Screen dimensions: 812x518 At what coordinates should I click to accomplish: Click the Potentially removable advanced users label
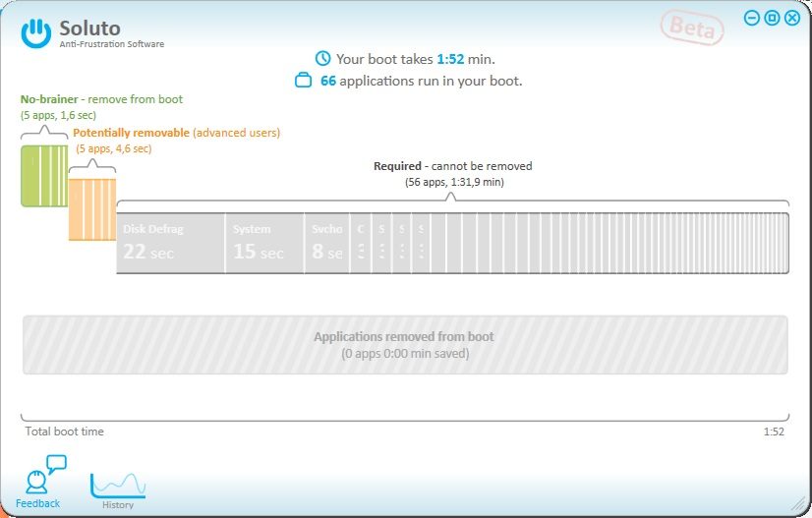176,133
